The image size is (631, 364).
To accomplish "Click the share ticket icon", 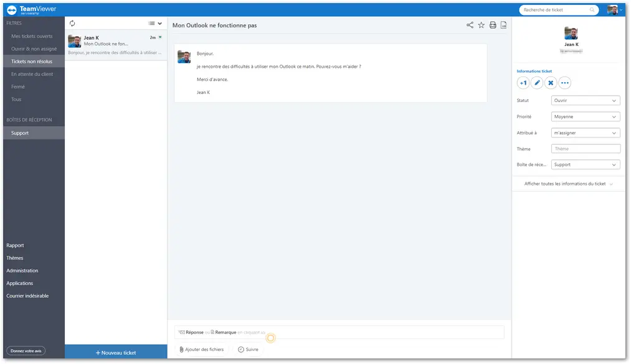I will pyautogui.click(x=470, y=26).
